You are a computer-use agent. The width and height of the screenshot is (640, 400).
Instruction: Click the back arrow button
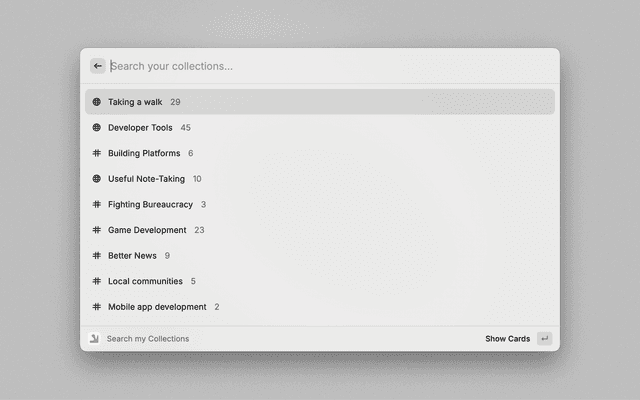pyautogui.click(x=97, y=66)
